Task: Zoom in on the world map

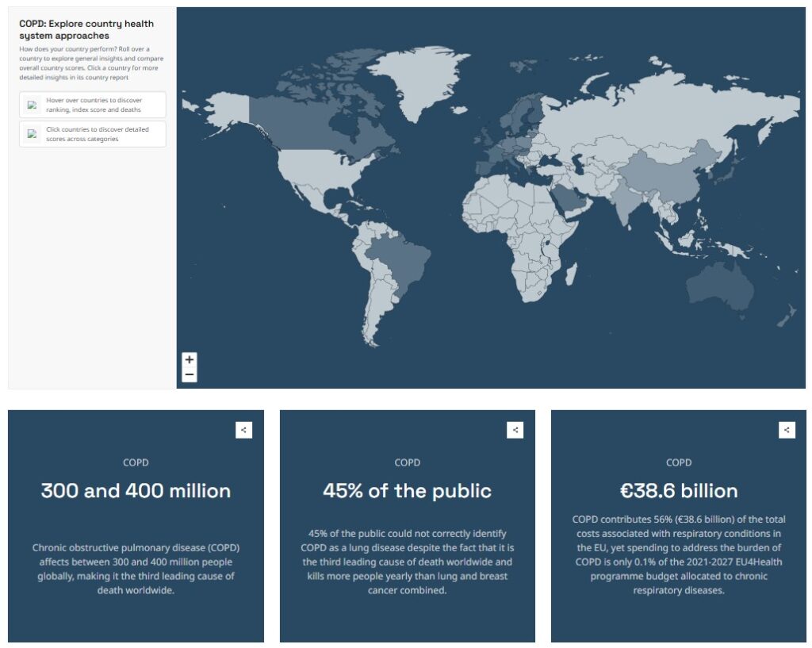Action: (x=190, y=359)
